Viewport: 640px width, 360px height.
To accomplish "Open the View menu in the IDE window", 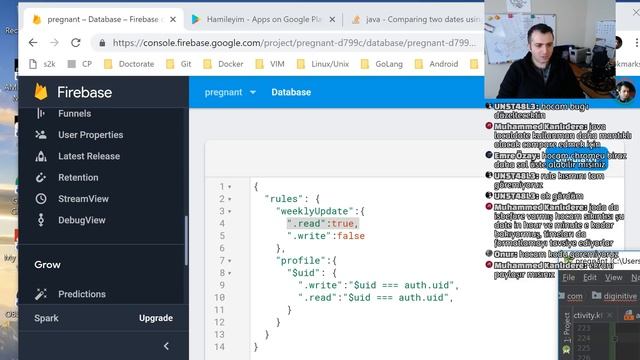I will click(613, 278).
